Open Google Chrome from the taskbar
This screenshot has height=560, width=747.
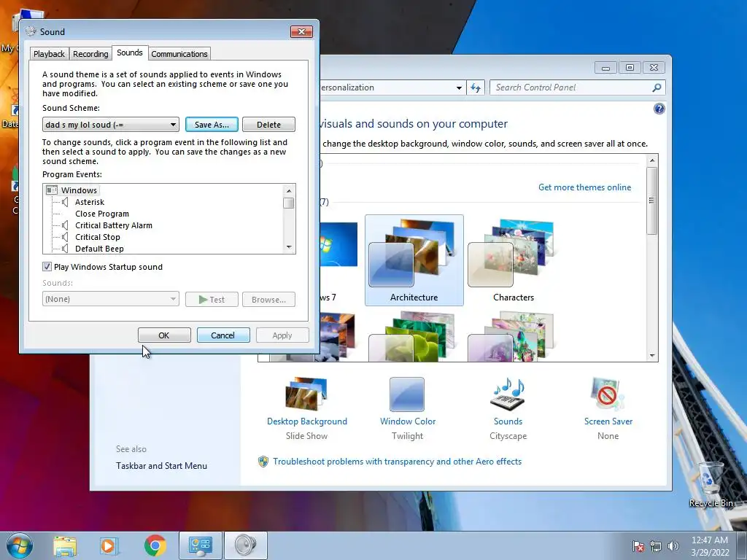155,545
